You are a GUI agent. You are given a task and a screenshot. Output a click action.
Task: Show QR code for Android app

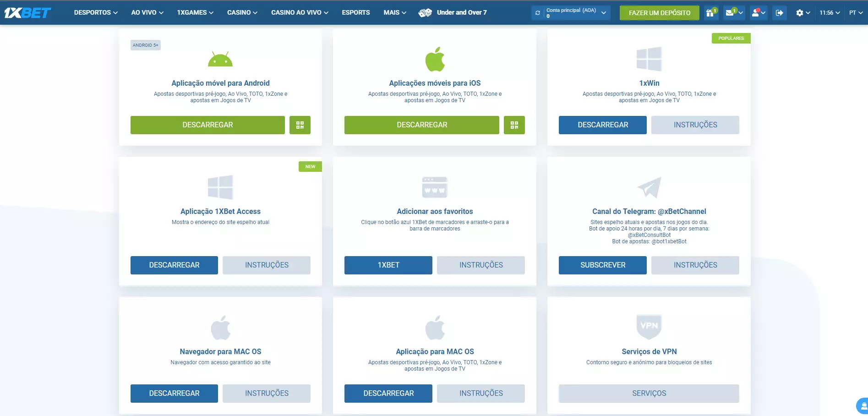[x=300, y=125]
